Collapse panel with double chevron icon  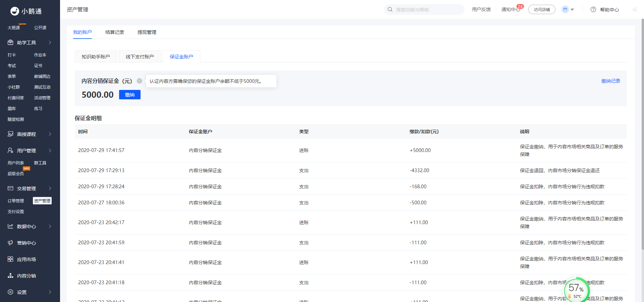635,9
